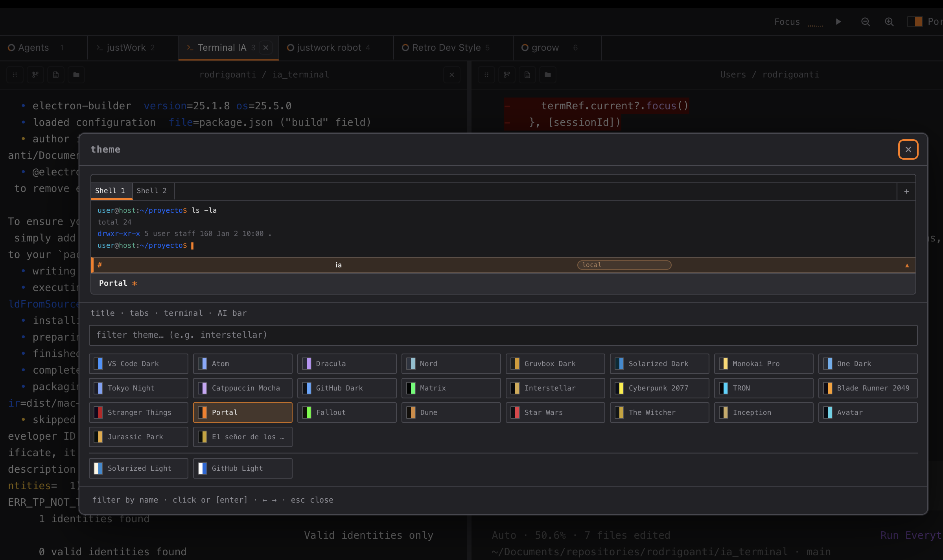The height and width of the screenshot is (560, 943).
Task: Collapse the AI bar with the orange triangle
Action: tap(907, 265)
